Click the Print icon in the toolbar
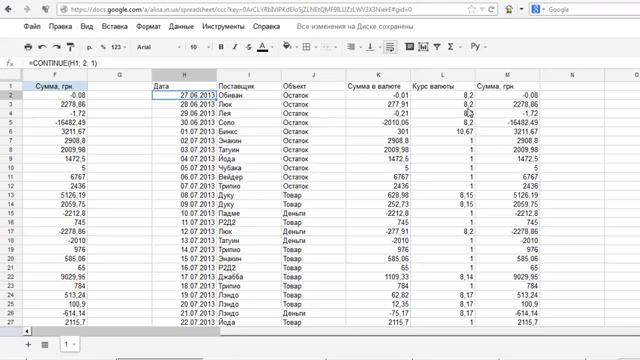640x360 pixels. click(x=28, y=47)
